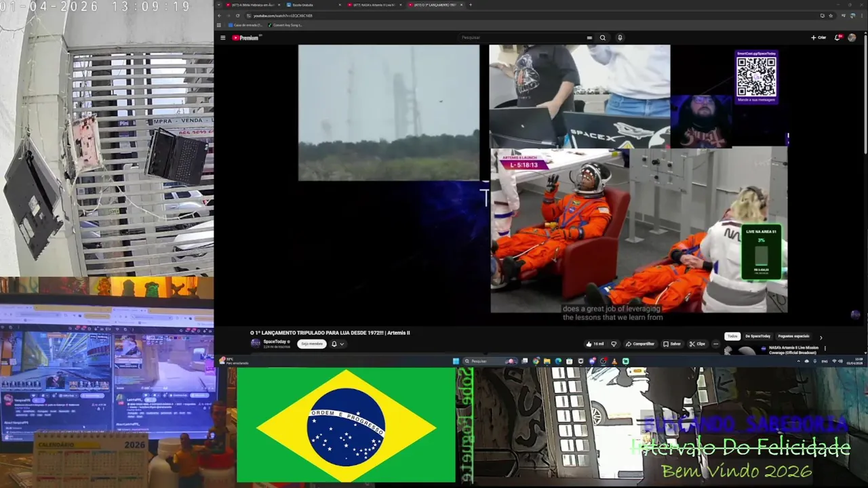Viewport: 868px width, 488px height.
Task: Switch to the NASA's Artemis II Live tab
Action: coord(374,5)
